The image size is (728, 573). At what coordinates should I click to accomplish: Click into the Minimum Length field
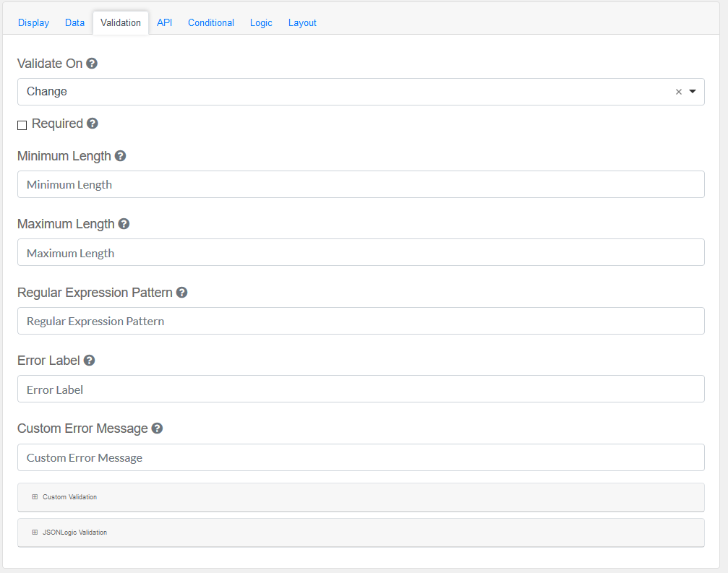click(361, 184)
